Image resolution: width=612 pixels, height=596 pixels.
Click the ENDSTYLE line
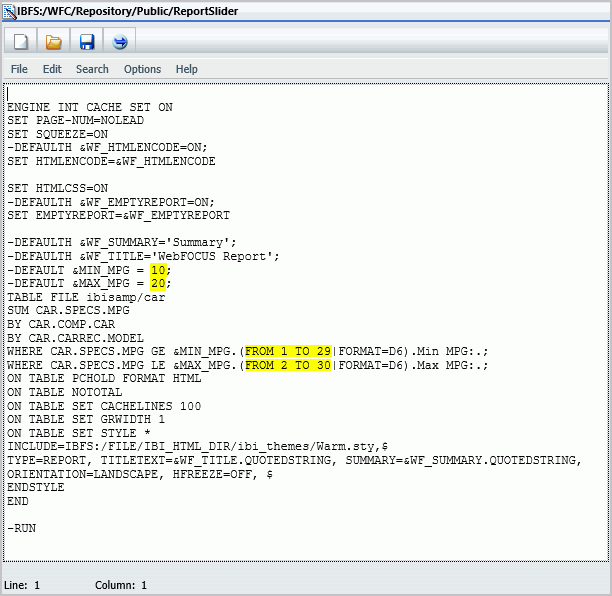coord(36,487)
